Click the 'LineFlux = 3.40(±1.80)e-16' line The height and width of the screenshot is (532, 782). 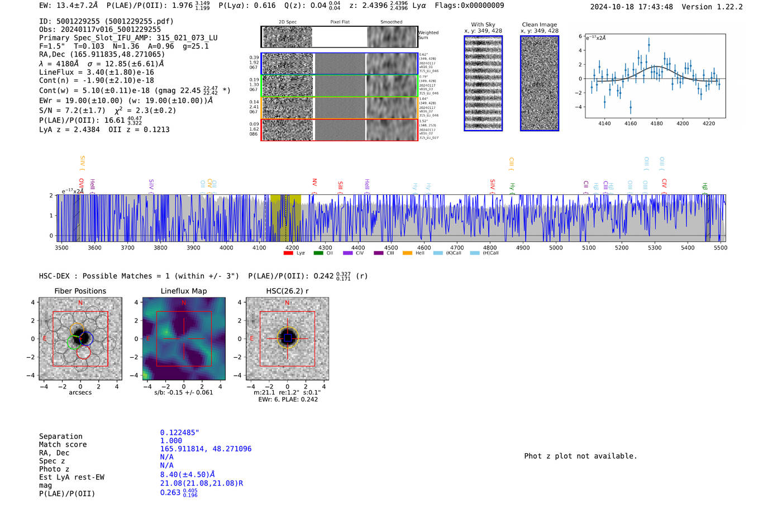(x=97, y=73)
